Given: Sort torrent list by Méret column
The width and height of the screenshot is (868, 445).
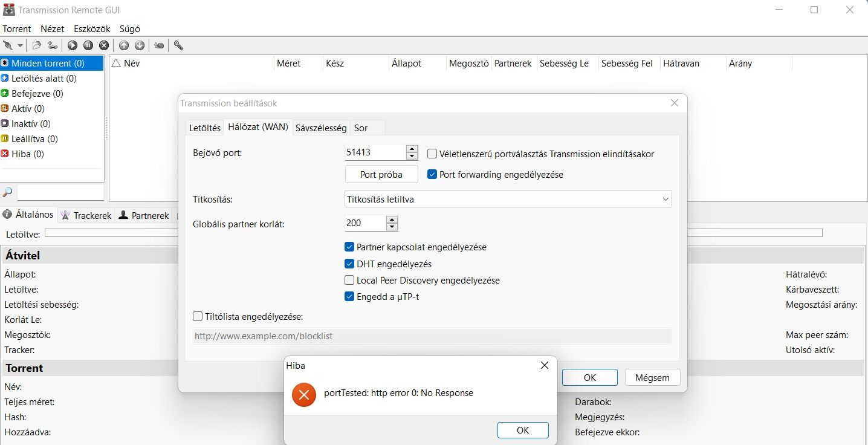Looking at the screenshot, I should 298,63.
